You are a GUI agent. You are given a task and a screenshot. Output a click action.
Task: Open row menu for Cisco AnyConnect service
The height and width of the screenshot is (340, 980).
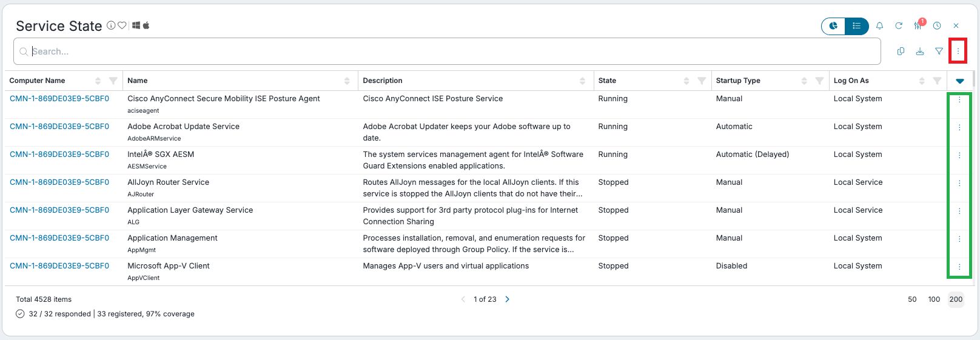click(x=959, y=99)
